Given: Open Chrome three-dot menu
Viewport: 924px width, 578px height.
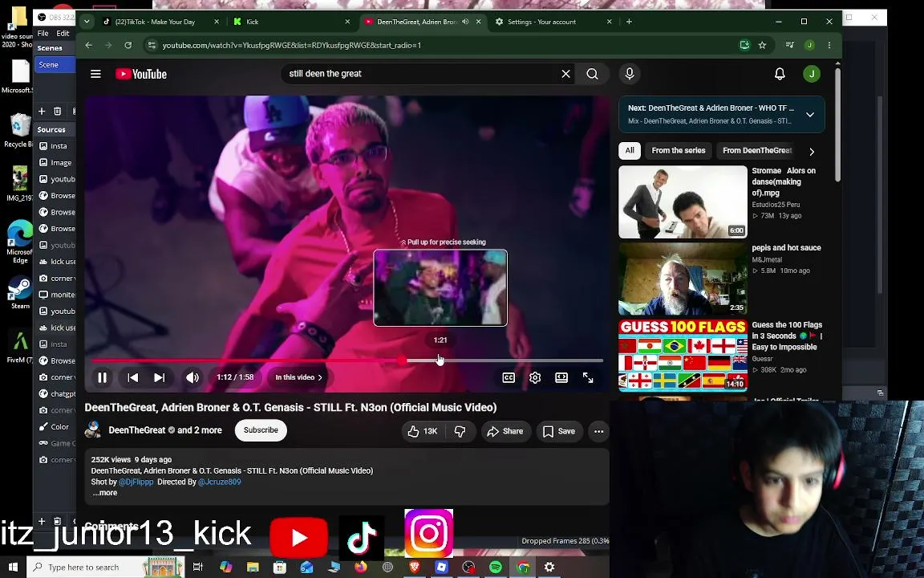Looking at the screenshot, I should (x=829, y=46).
